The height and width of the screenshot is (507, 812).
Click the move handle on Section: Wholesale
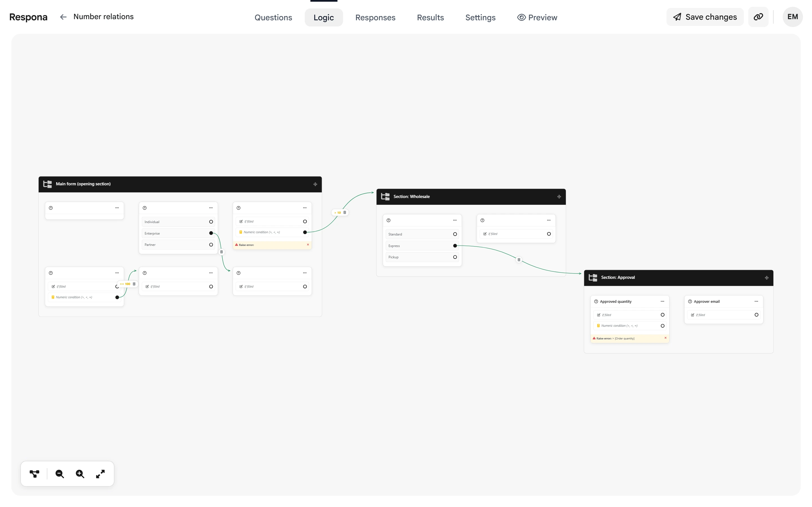point(559,197)
